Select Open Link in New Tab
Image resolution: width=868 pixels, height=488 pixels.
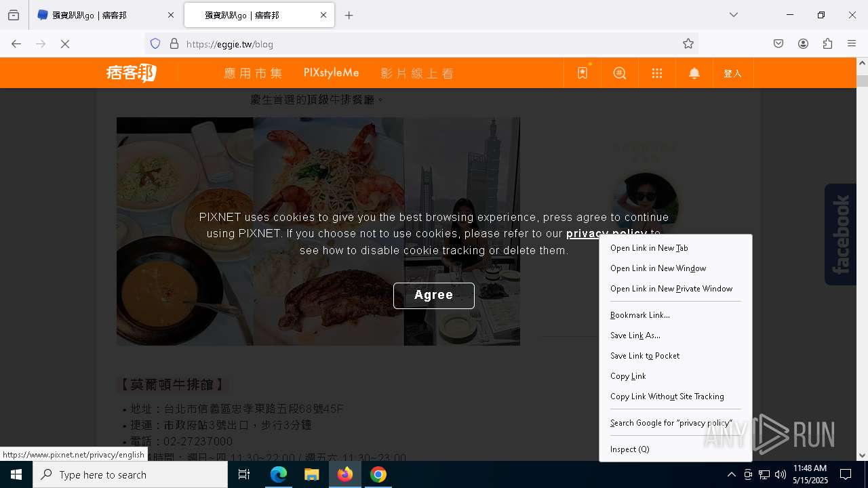coord(676,248)
